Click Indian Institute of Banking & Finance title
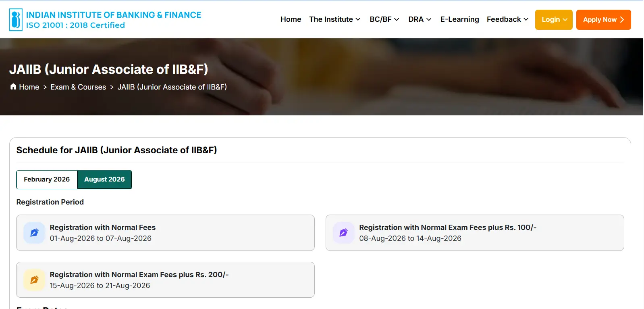Screen dimensions: 644x309 click(114, 15)
